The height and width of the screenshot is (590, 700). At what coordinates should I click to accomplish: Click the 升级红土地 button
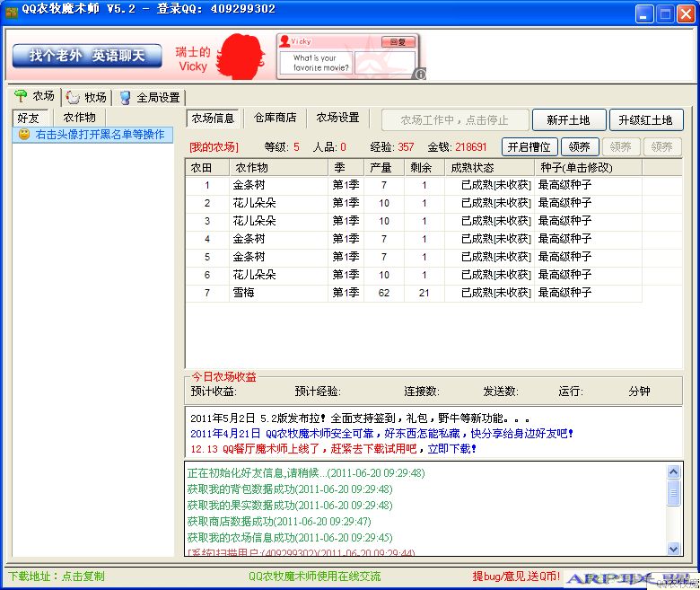pyautogui.click(x=646, y=120)
